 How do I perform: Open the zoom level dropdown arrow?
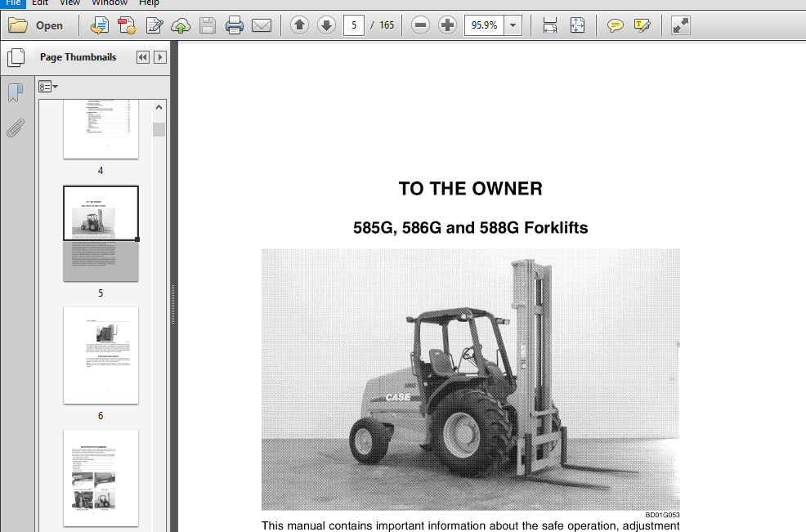(513, 25)
